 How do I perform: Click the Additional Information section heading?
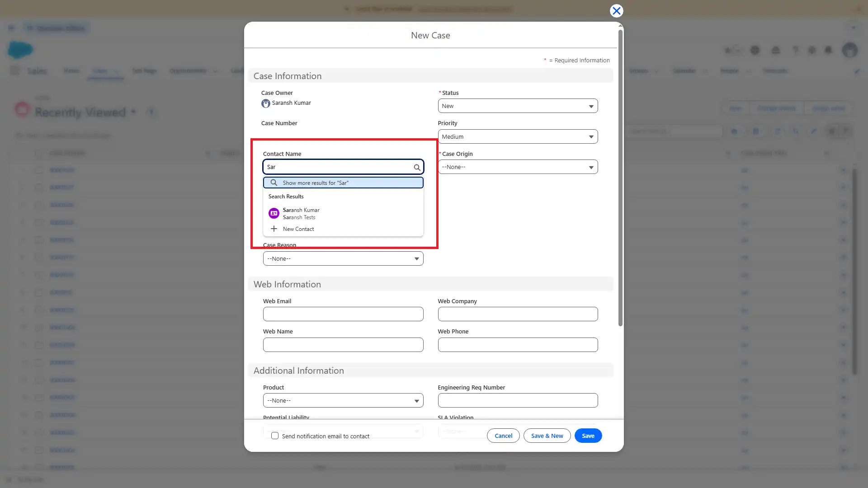pyautogui.click(x=298, y=371)
